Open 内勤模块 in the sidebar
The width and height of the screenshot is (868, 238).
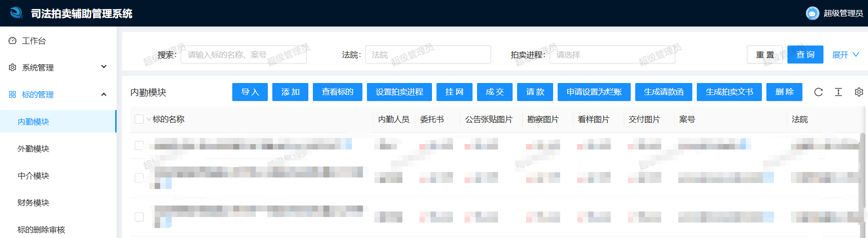[x=58, y=121]
